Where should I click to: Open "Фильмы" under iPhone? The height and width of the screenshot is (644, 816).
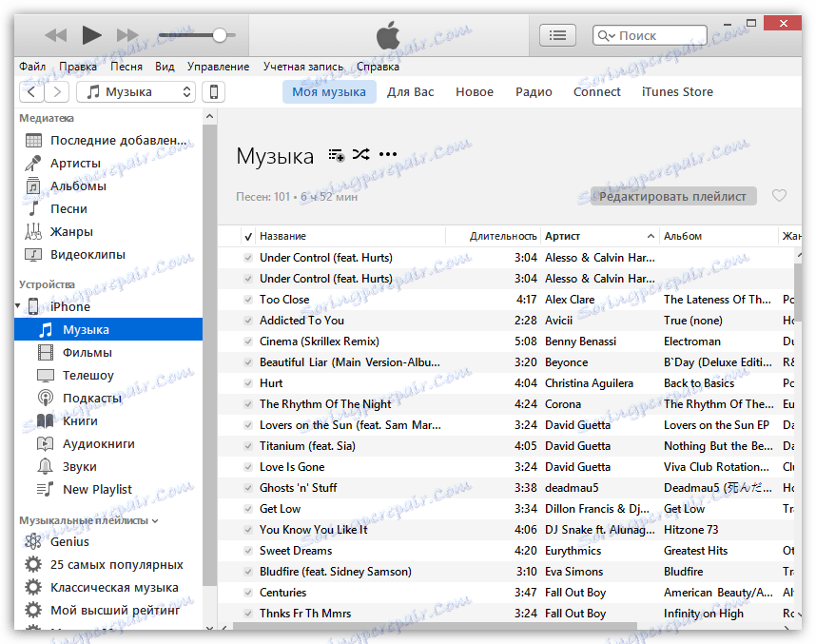[x=108, y=353]
